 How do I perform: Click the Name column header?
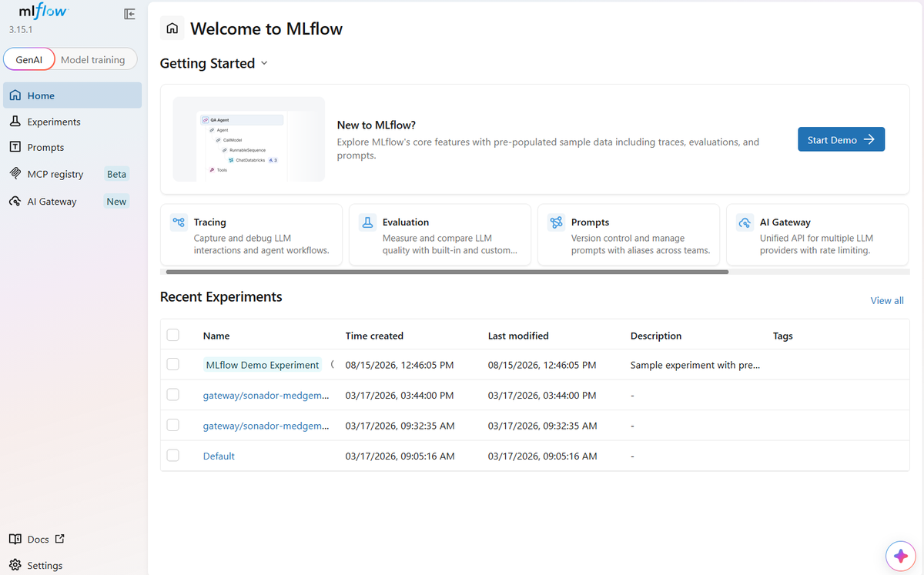click(216, 336)
